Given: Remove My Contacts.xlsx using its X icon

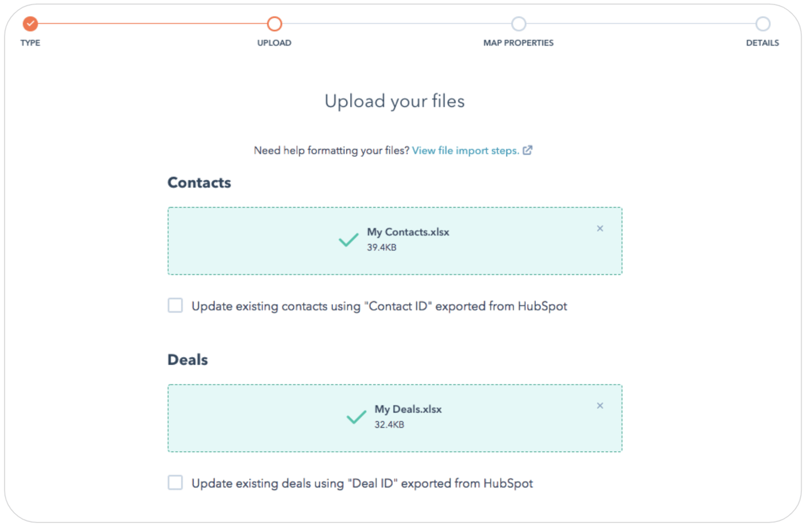Looking at the screenshot, I should pos(600,228).
